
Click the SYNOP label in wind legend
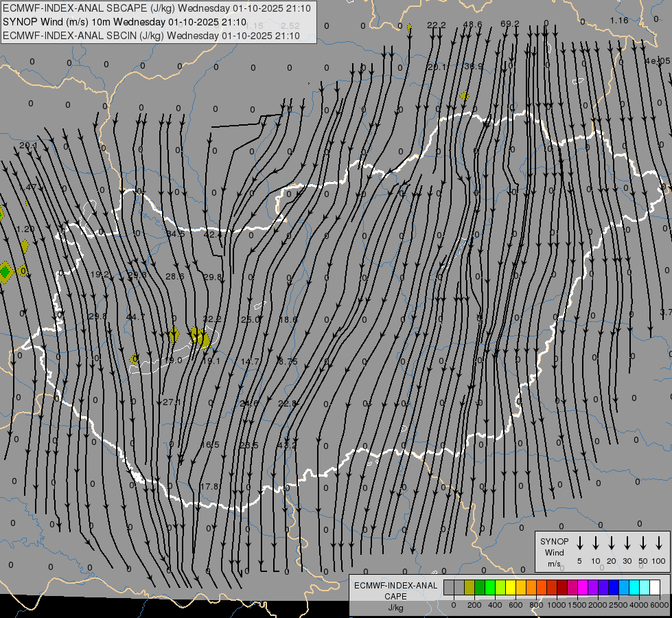pos(554,541)
